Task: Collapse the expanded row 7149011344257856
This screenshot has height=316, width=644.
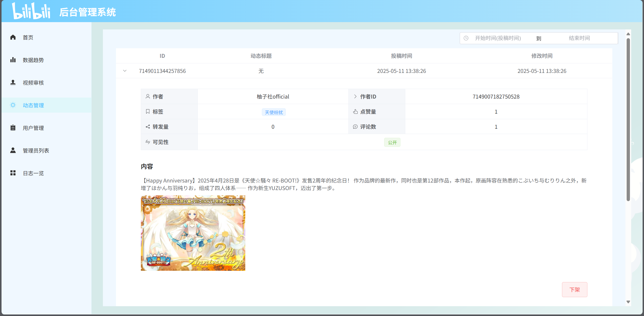Action: pyautogui.click(x=125, y=71)
